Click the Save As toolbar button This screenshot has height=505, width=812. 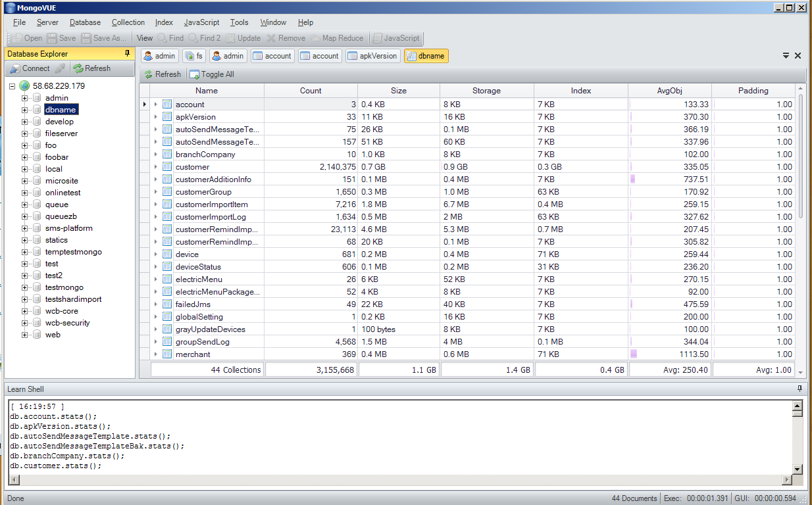point(104,38)
